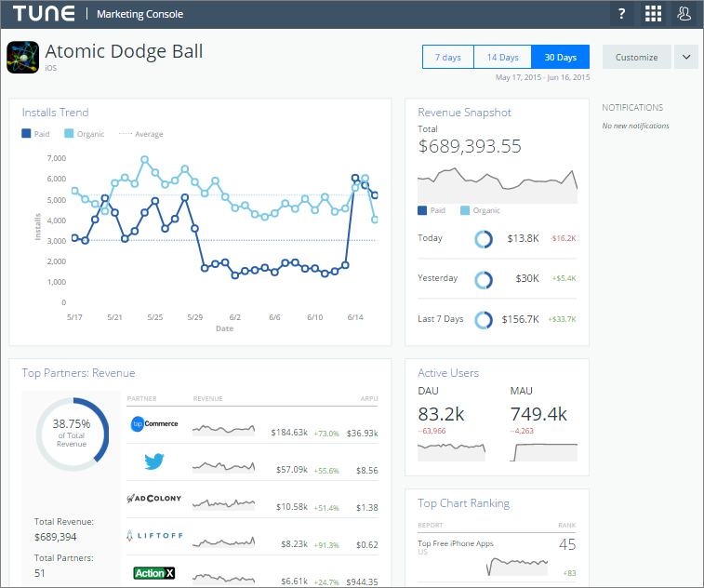
Task: Select the 7 days range
Action: (448, 57)
